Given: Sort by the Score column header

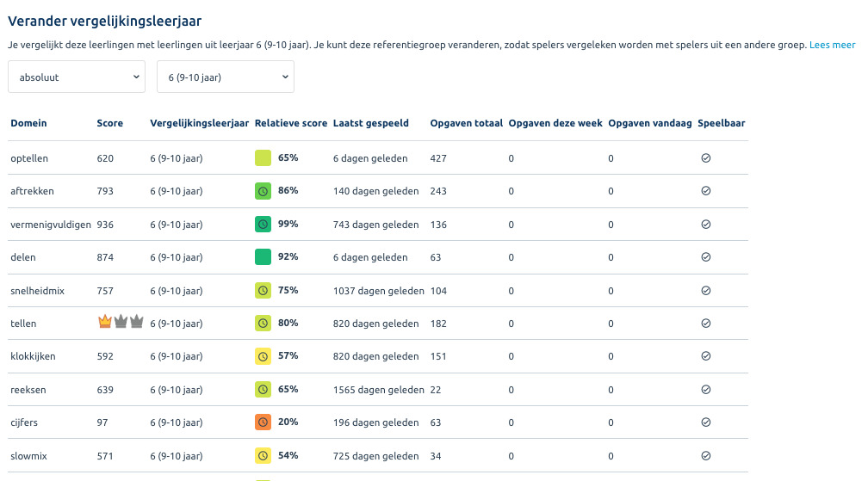Looking at the screenshot, I should [x=109, y=123].
